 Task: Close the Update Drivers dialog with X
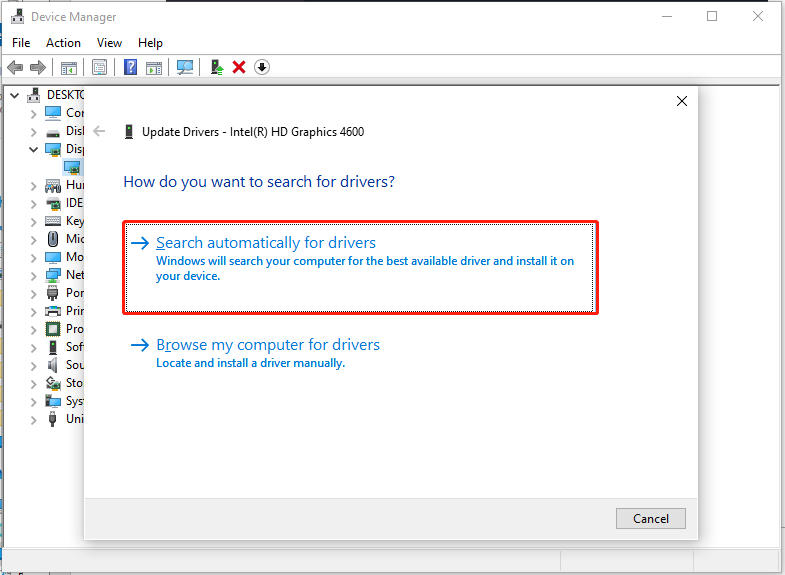[681, 101]
